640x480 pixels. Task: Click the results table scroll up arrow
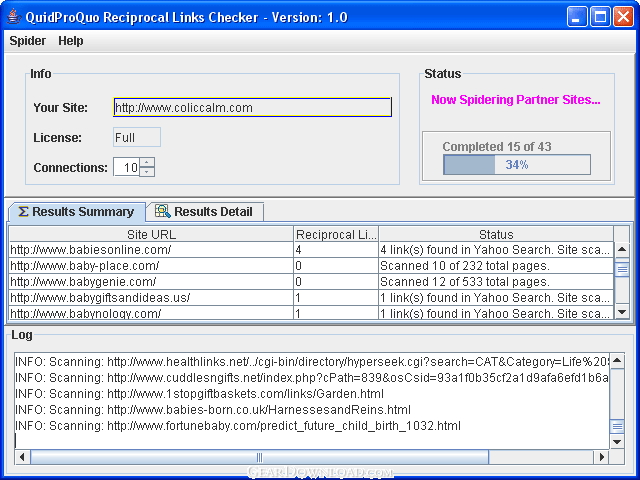[x=622, y=249]
